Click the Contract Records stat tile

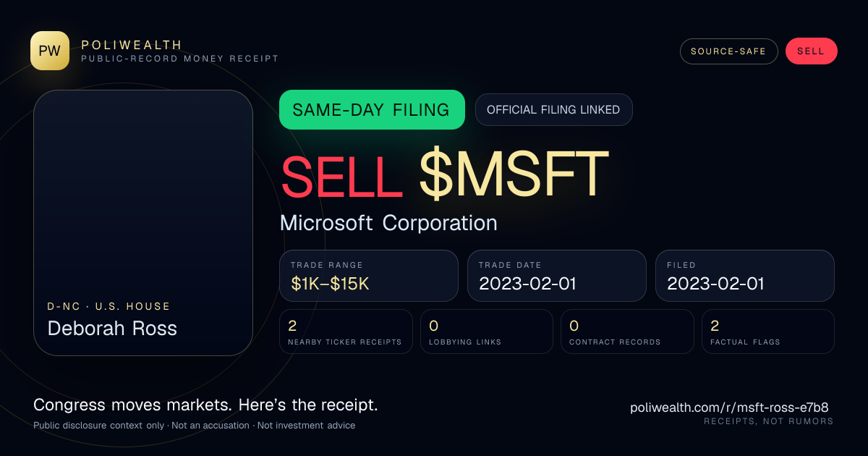(x=627, y=332)
